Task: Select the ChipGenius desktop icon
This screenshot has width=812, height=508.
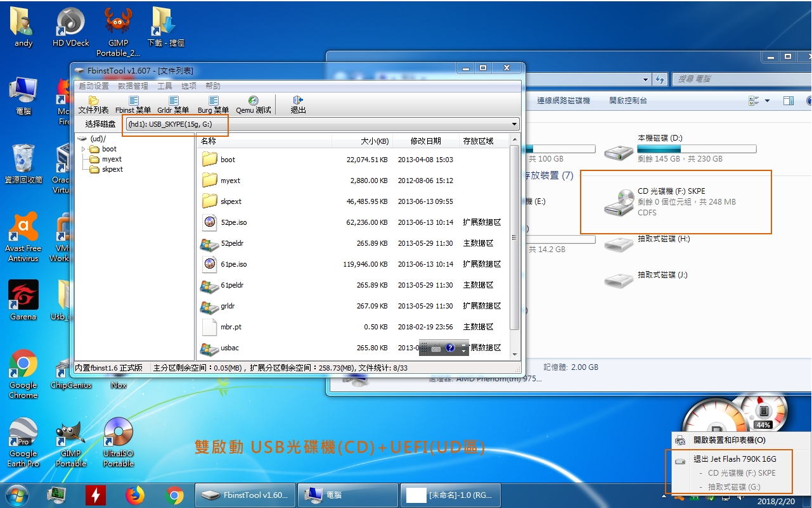Action: click(x=70, y=374)
